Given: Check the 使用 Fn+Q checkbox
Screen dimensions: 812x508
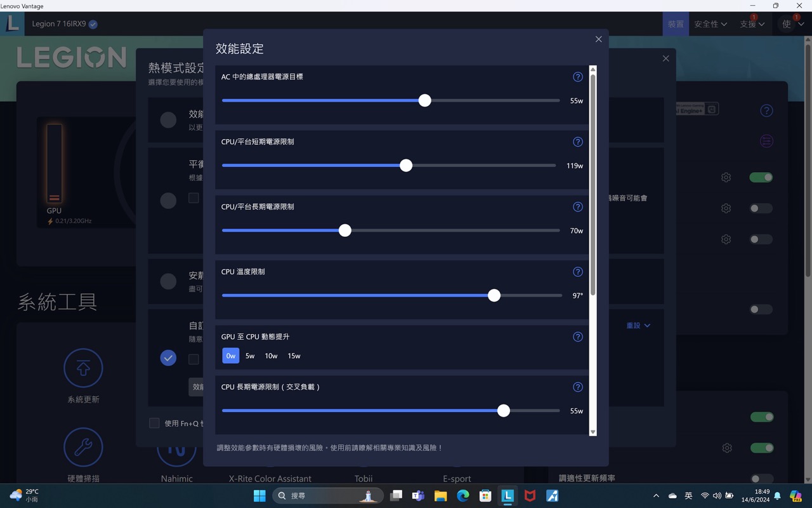Looking at the screenshot, I should point(154,423).
